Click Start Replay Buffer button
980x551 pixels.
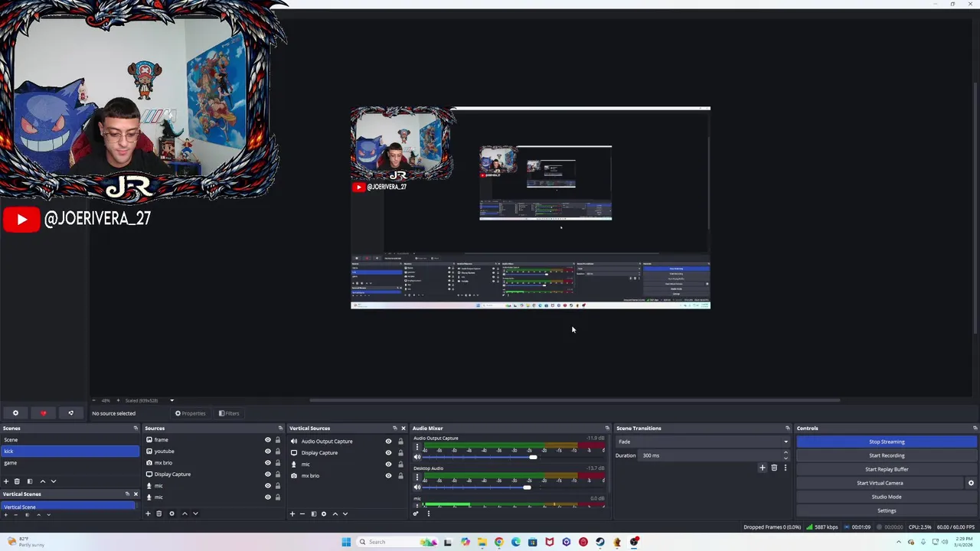pos(887,469)
